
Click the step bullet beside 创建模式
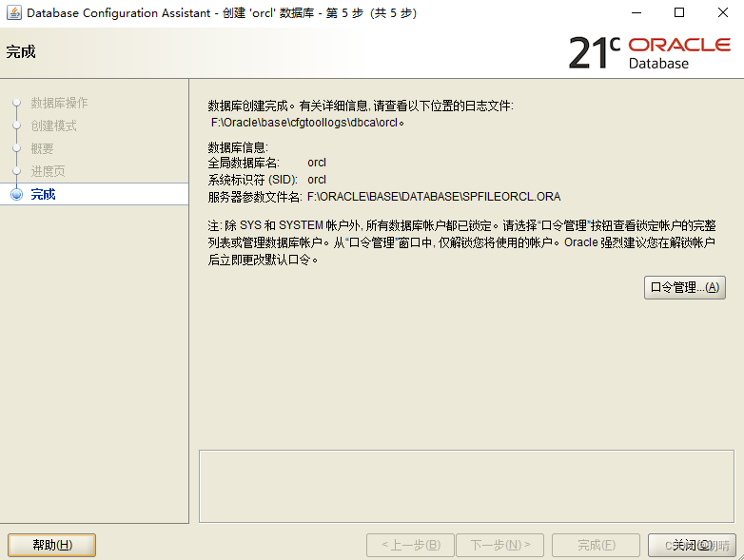point(16,126)
